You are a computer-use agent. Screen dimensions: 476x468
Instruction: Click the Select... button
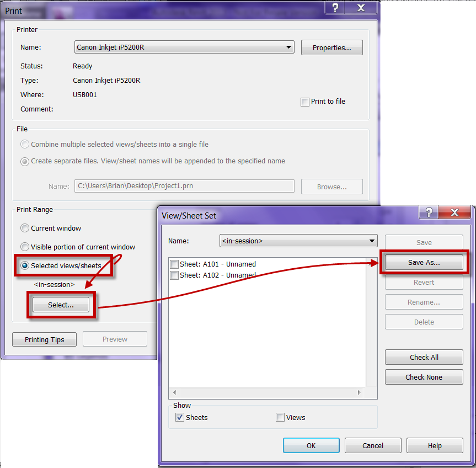[61, 305]
